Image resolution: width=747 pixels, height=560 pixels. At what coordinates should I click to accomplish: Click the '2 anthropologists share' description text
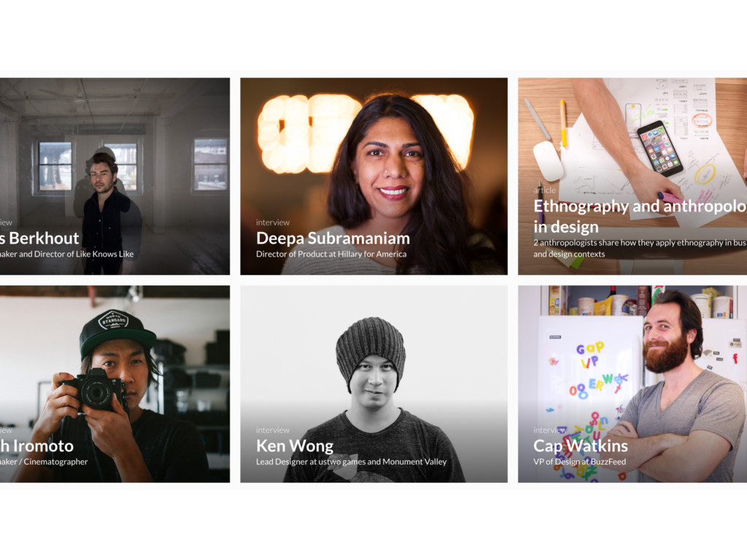click(640, 248)
